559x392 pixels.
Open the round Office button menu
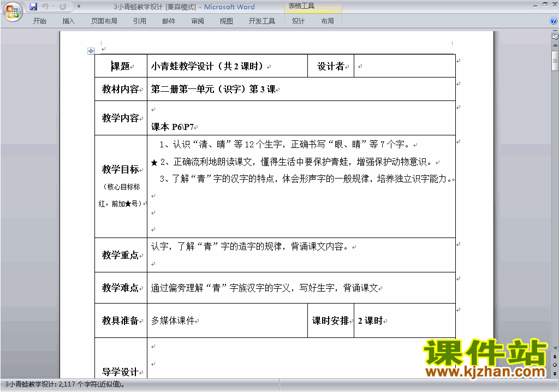point(13,12)
